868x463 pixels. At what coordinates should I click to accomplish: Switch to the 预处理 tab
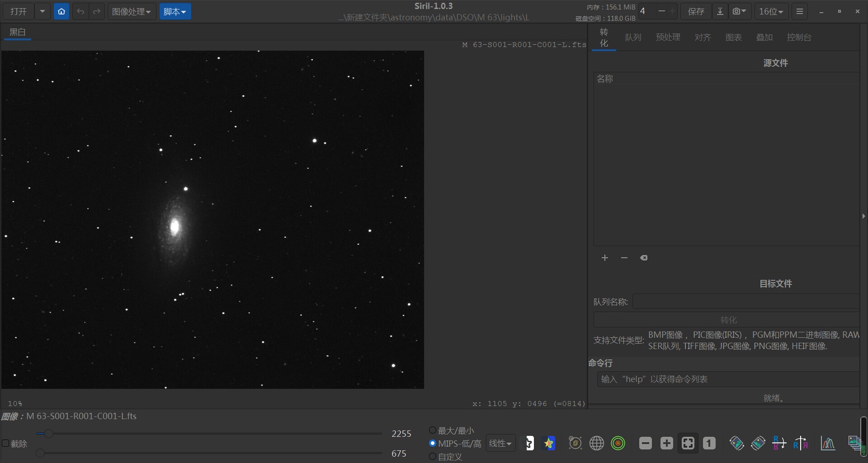pos(668,38)
